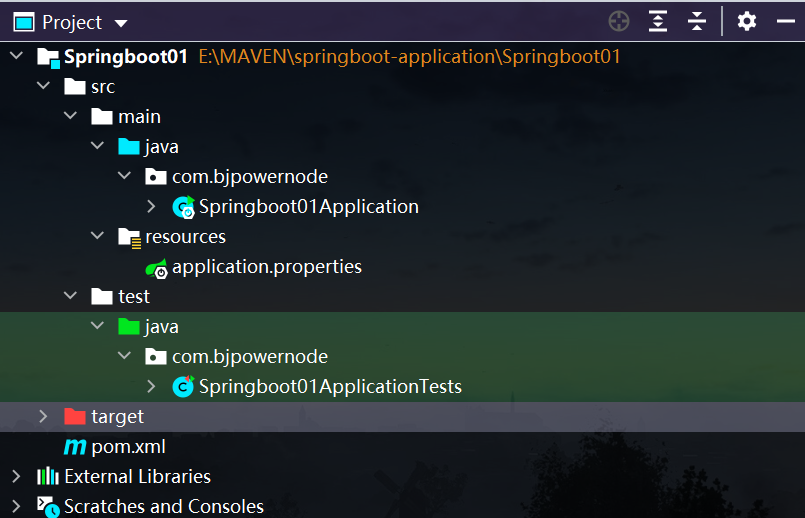This screenshot has width=805, height=518.
Task: Select com.bjpowernode label under main java
Action: pyautogui.click(x=250, y=177)
